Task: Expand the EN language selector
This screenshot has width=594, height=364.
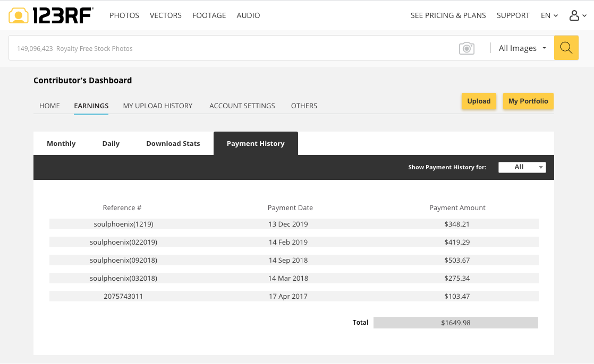Action: coord(549,15)
